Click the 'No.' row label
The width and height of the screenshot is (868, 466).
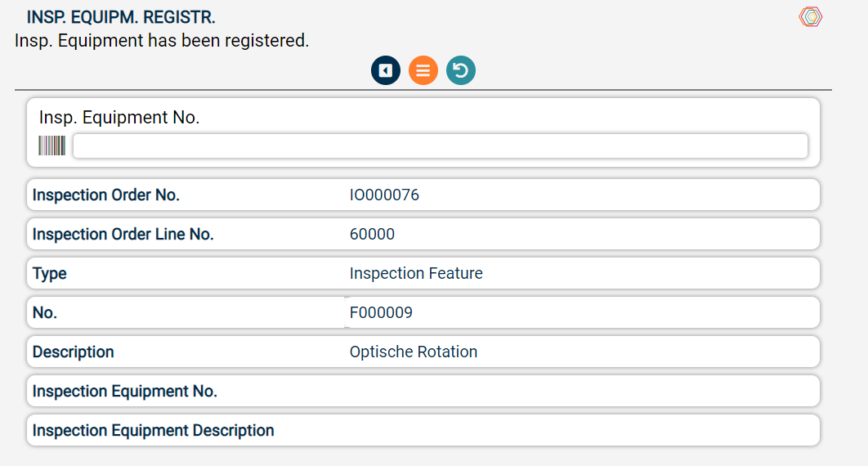45,312
